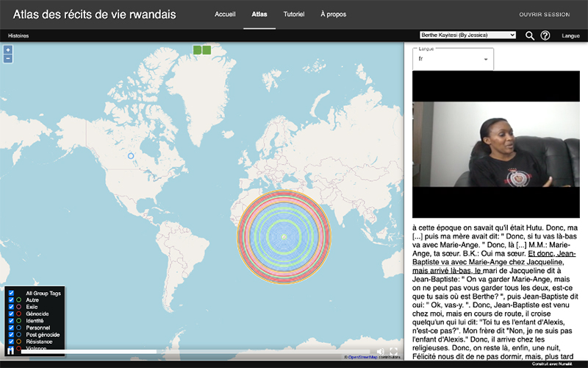Click the right green square map marker
This screenshot has width=588, height=368.
coord(207,49)
